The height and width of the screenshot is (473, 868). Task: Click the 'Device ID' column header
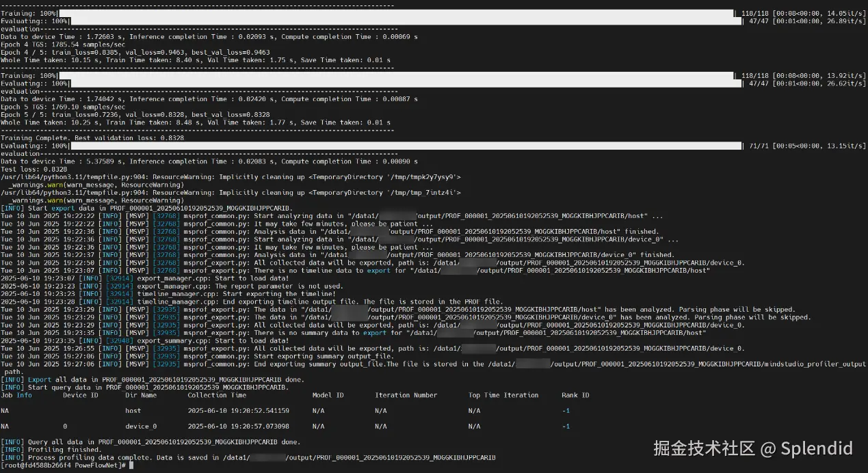[81, 395]
